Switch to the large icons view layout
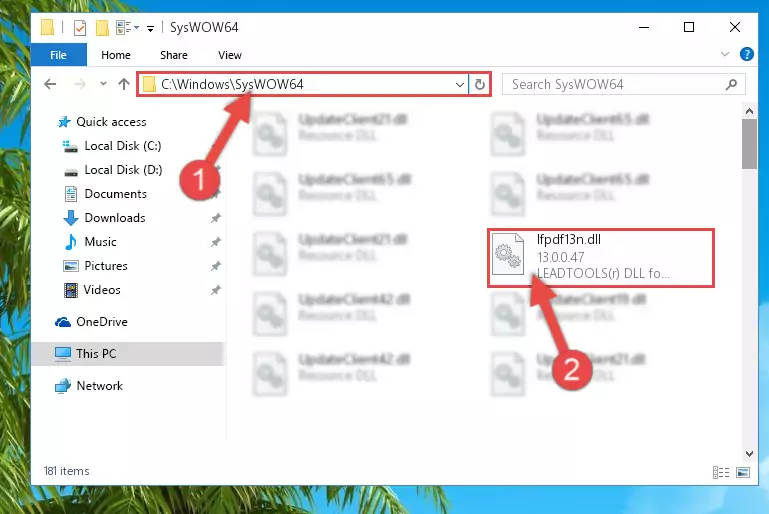 [x=743, y=472]
